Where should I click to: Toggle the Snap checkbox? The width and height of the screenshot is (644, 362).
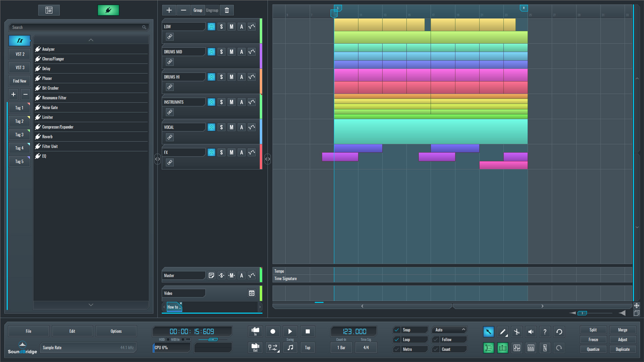397,330
